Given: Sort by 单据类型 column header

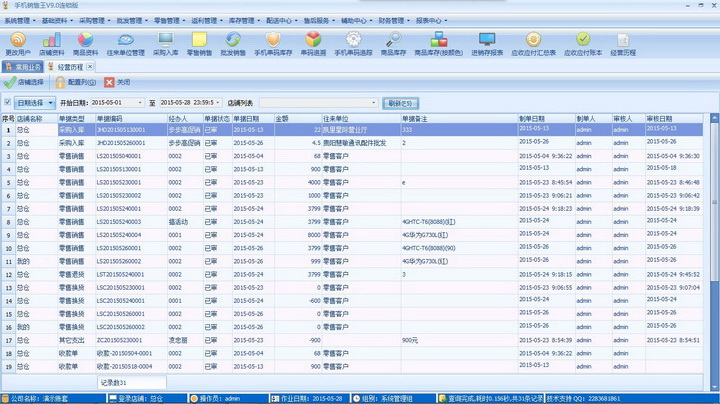Looking at the screenshot, I should pyautogui.click(x=76, y=118).
